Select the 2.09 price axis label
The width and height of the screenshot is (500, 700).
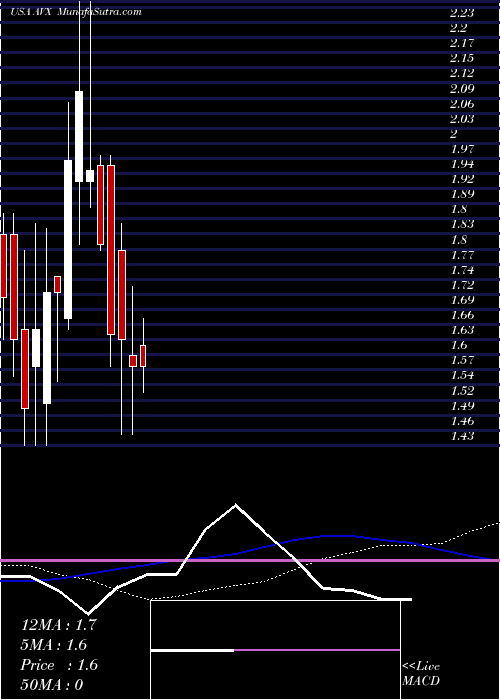tap(462, 88)
